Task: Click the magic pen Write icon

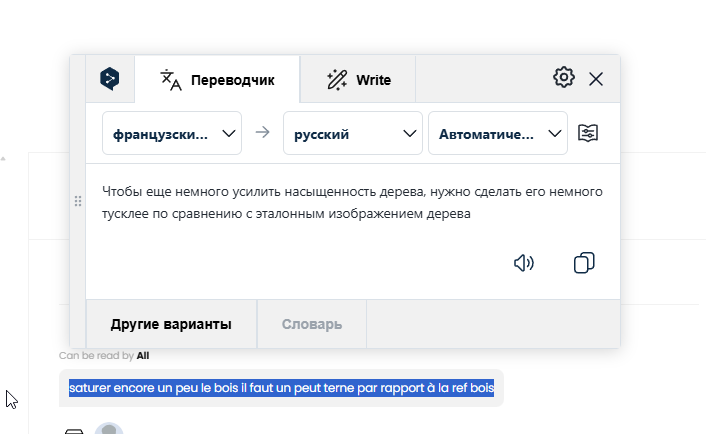Action: pos(337,80)
